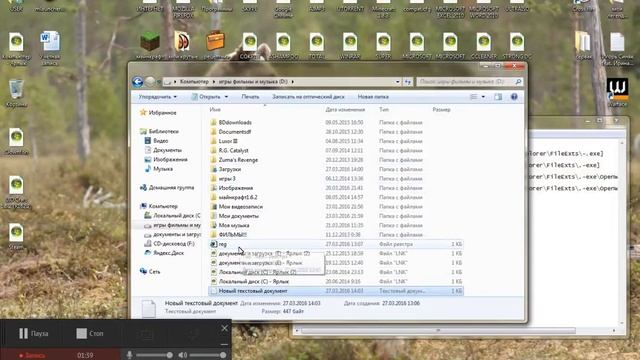Image resolution: width=640 pixels, height=360 pixels.
Task: Select the R.G. Catalyst folder
Action: pyautogui.click(x=233, y=151)
